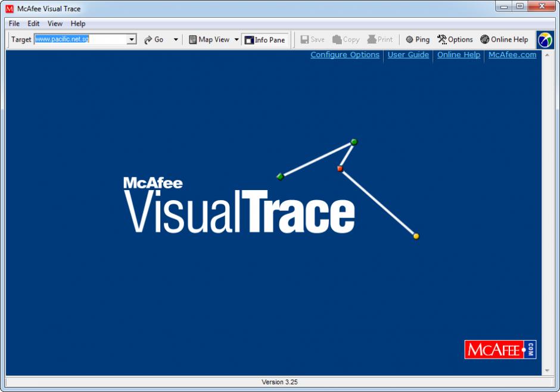
Task: Open the Go button dropdown arrow
Action: tap(176, 40)
